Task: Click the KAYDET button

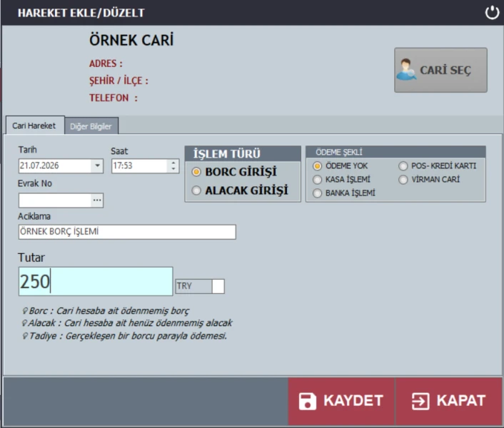Action: (x=341, y=401)
